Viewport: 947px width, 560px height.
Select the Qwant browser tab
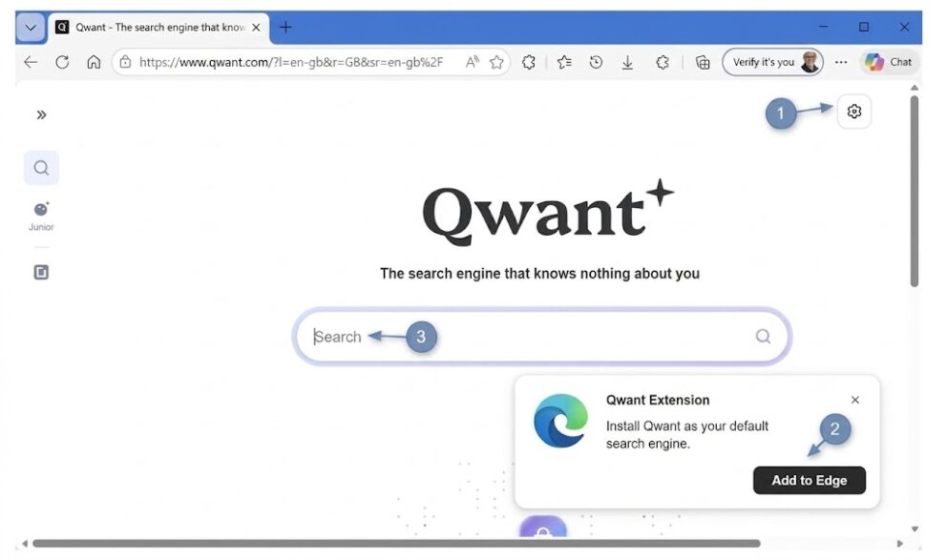[158, 27]
